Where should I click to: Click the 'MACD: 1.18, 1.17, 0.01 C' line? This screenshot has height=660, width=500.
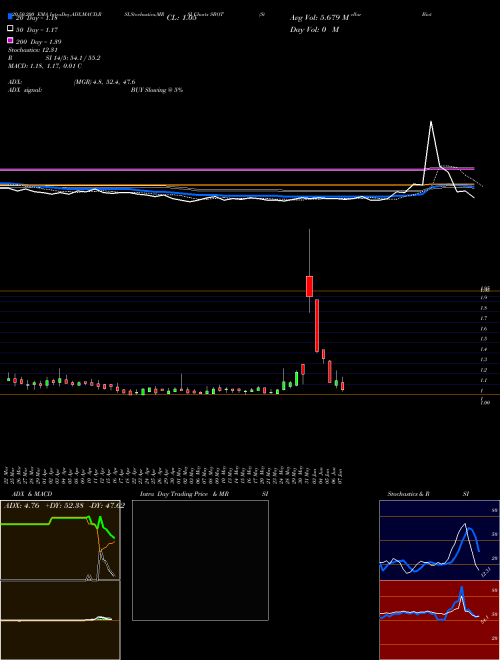tap(45, 66)
